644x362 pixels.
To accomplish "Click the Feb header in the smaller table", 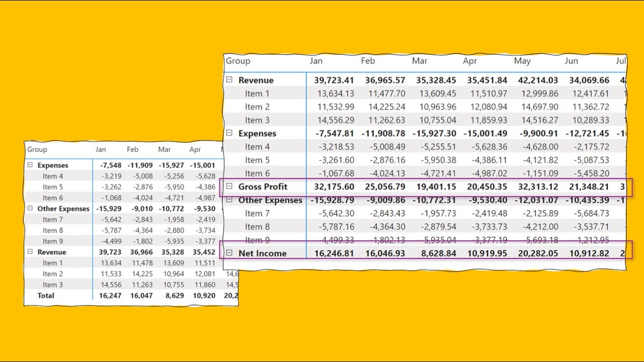I will tap(132, 149).
